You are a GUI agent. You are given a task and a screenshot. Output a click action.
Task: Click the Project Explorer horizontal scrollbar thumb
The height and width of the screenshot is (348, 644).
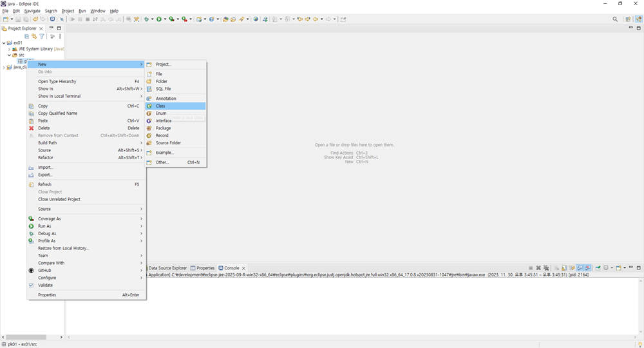[26, 337]
